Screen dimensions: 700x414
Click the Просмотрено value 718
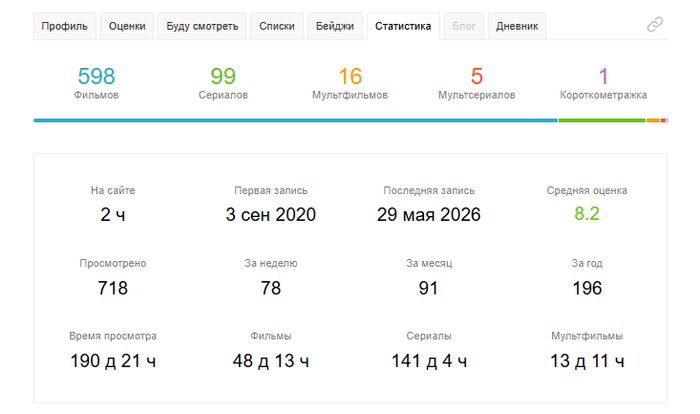pyautogui.click(x=113, y=288)
